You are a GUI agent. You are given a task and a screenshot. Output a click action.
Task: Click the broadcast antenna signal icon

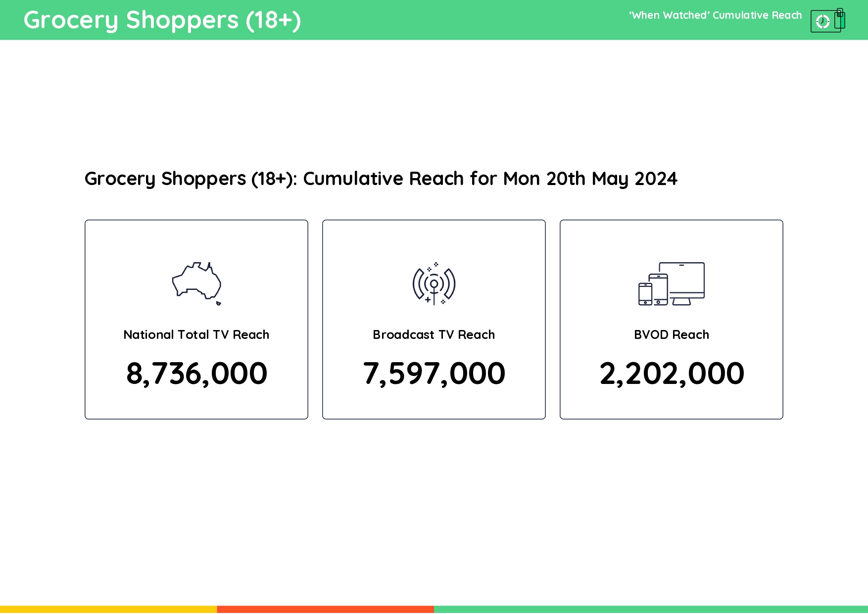coord(434,284)
